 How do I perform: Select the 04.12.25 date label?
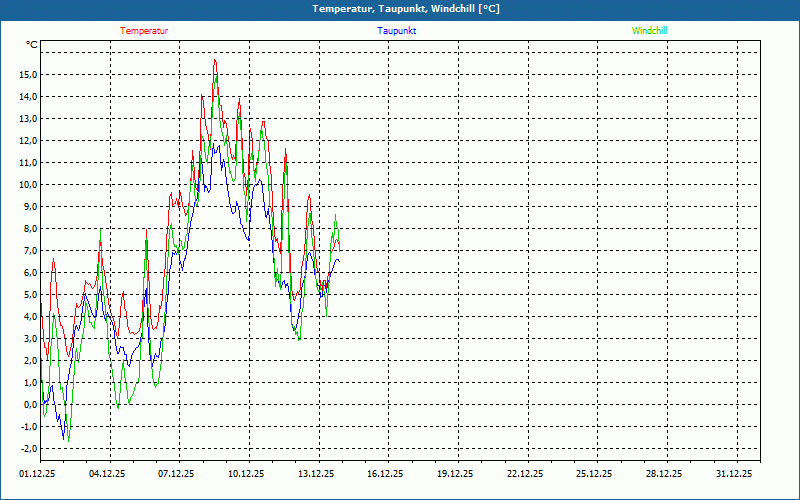click(x=107, y=475)
